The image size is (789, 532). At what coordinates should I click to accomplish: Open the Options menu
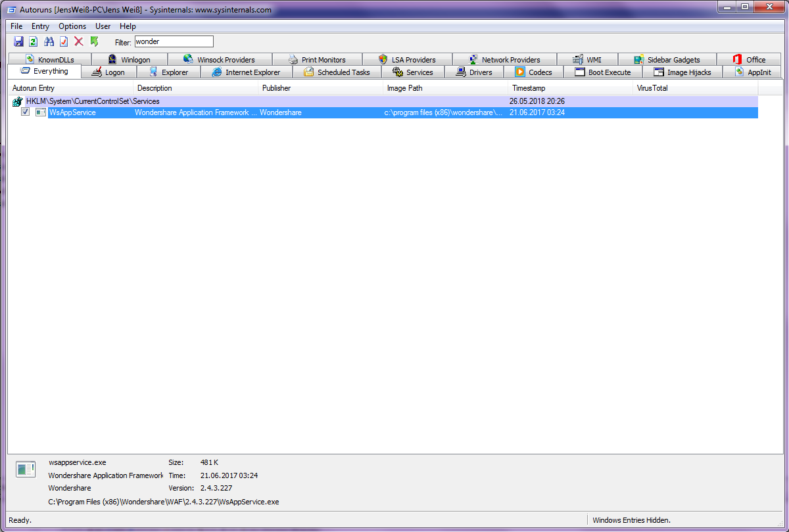[72, 26]
